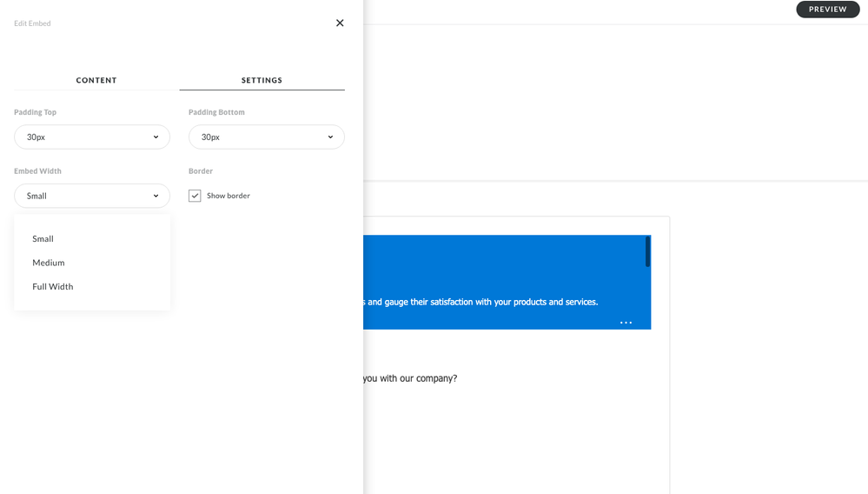Click the Padding Bottom label

pyautogui.click(x=216, y=112)
